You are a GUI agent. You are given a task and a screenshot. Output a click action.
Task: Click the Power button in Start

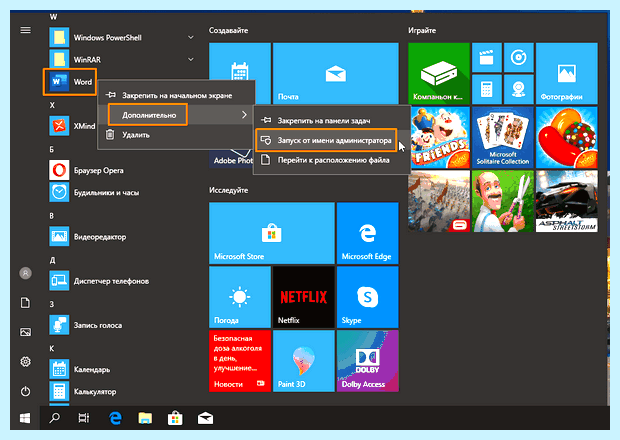[25, 391]
